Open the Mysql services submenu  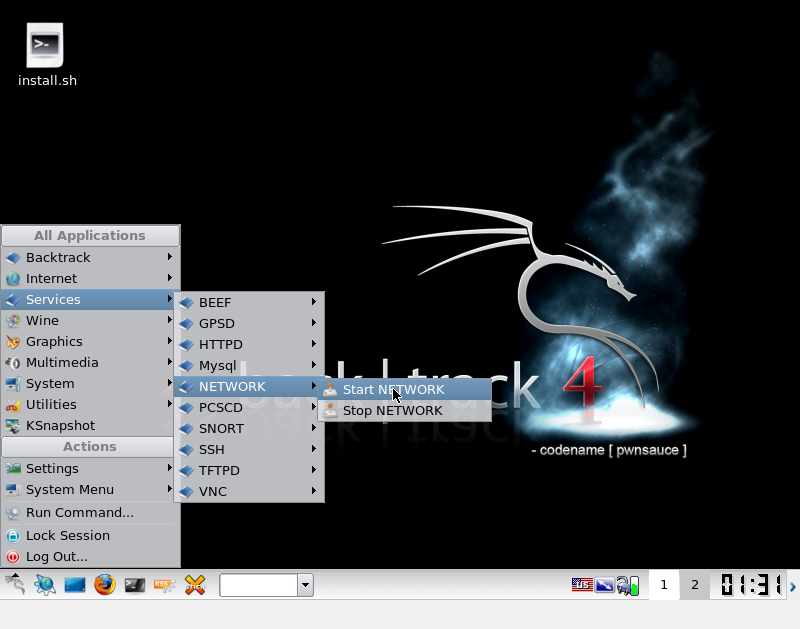249,365
